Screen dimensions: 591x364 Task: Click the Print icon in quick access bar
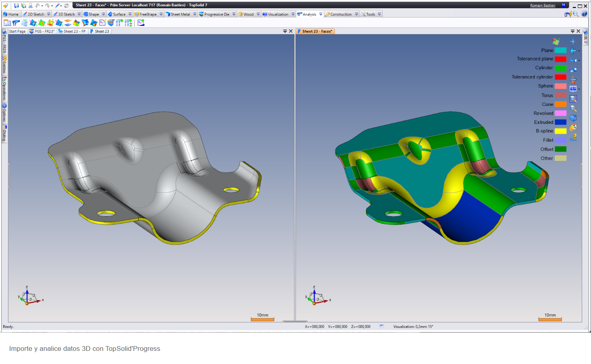click(30, 6)
